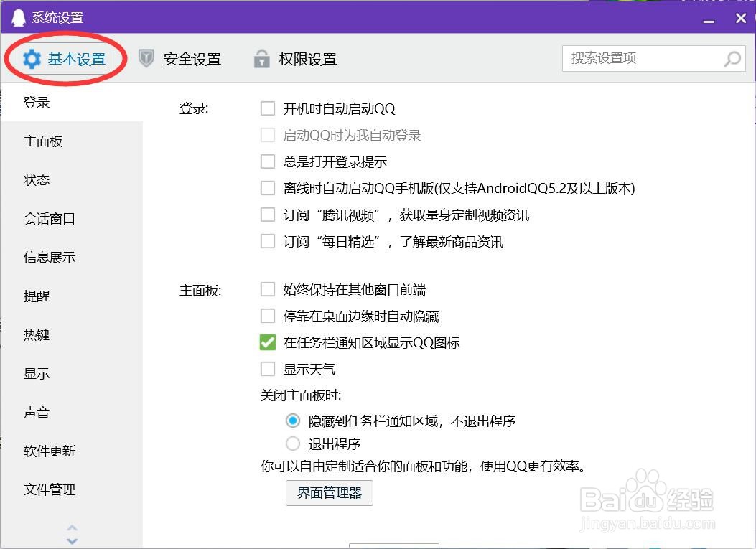Check 总是打开登录提示 option
Image resolution: width=756 pixels, height=549 pixels.
268,161
